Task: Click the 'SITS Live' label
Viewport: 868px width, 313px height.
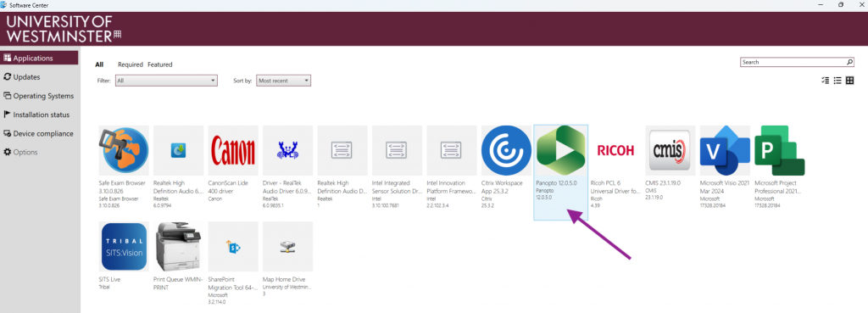Action: pyautogui.click(x=108, y=279)
